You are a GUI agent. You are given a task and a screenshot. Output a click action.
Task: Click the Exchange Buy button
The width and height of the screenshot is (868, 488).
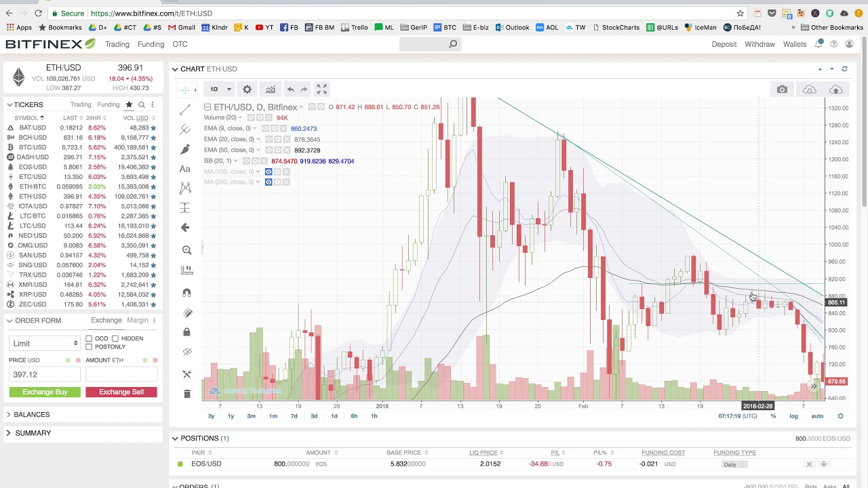click(x=45, y=392)
